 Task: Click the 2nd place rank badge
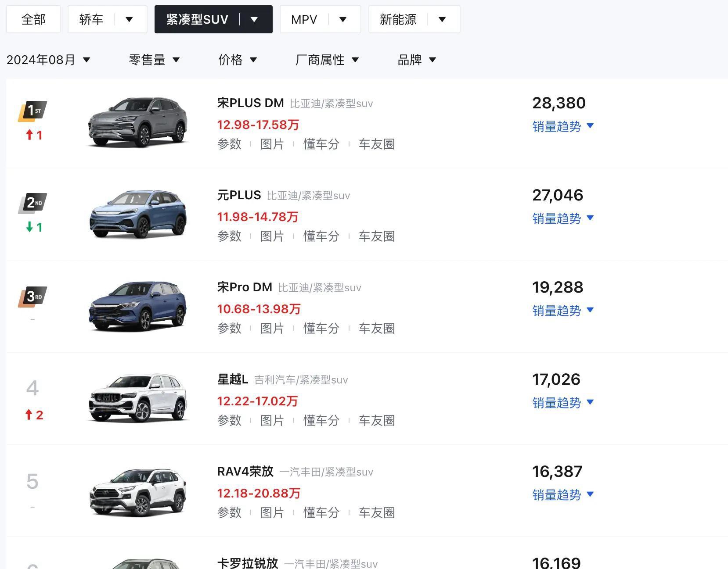32,203
